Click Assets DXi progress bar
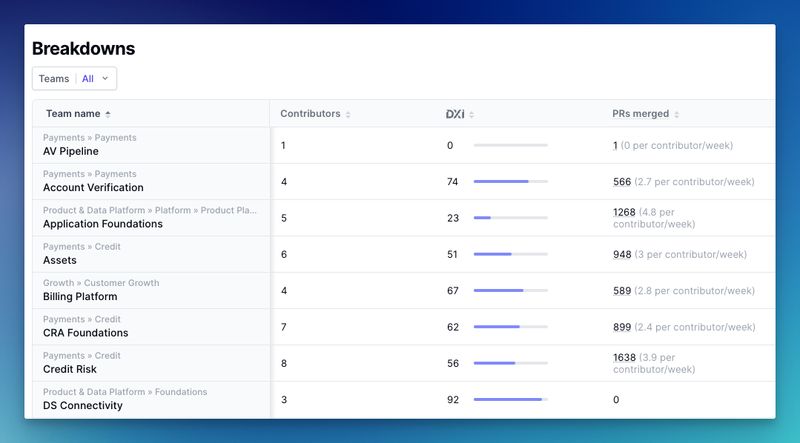The image size is (800, 443). pyautogui.click(x=511, y=254)
